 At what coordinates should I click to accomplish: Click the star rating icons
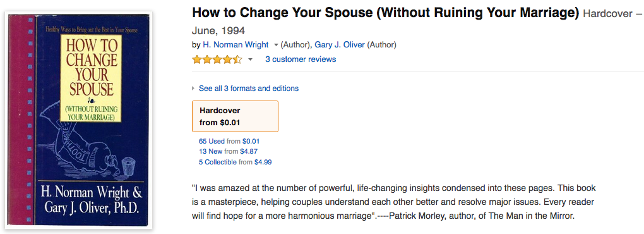click(x=217, y=59)
